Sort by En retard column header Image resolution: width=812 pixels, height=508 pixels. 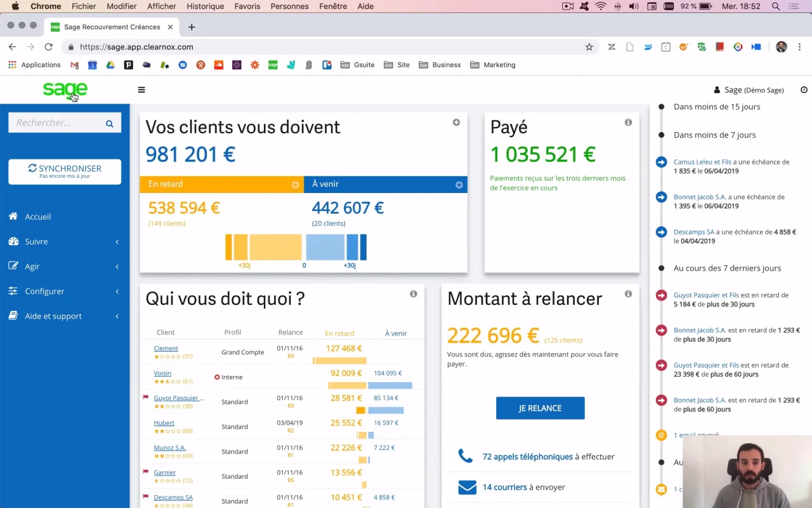pyautogui.click(x=339, y=333)
